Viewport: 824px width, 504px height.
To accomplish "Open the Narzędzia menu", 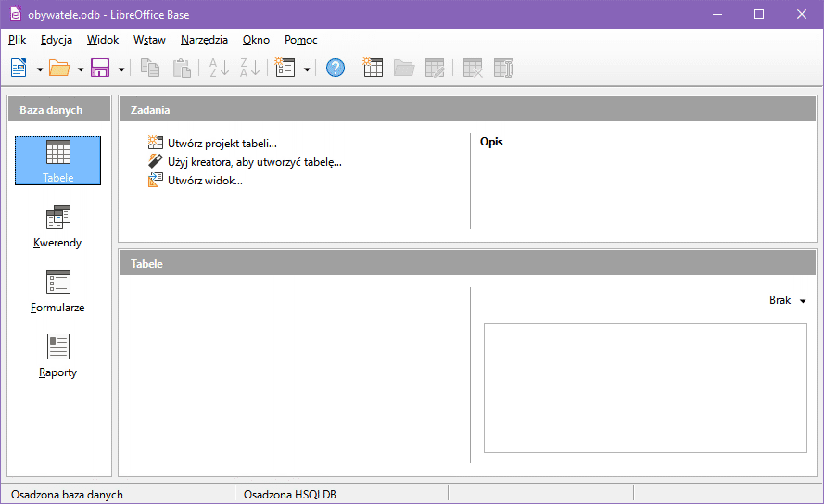I will 204,40.
